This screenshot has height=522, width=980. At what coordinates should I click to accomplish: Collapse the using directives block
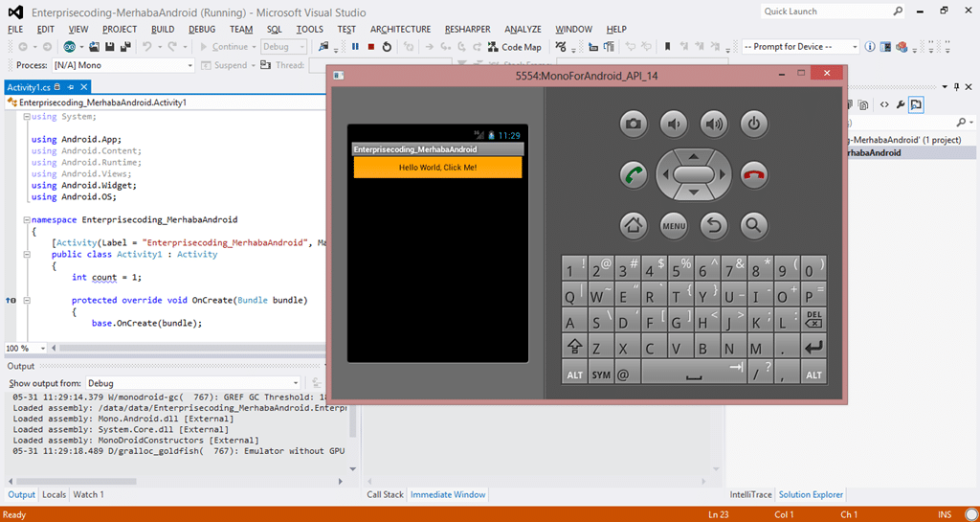27,117
